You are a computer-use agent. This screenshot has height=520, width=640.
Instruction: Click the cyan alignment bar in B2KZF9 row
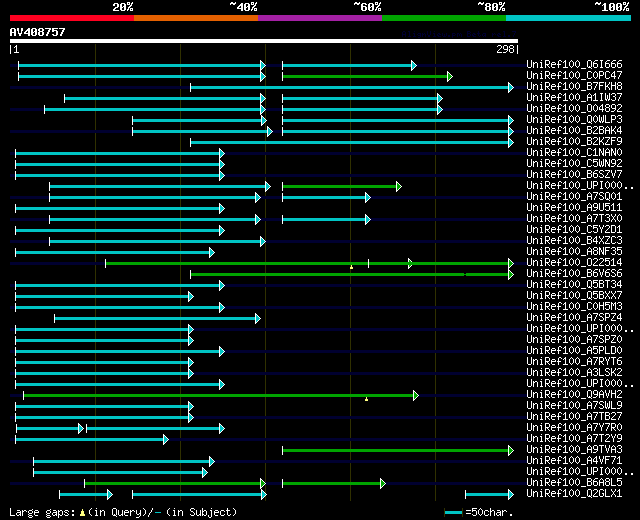tap(352, 142)
